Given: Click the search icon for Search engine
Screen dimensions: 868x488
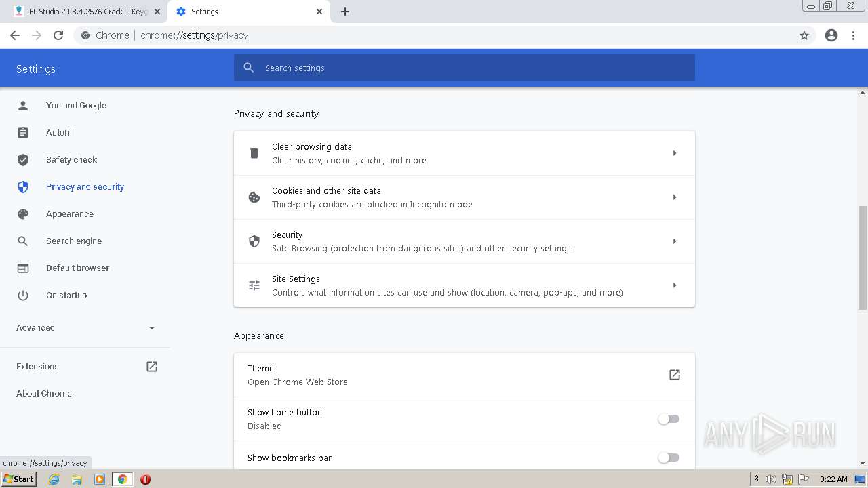Looking at the screenshot, I should (23, 241).
